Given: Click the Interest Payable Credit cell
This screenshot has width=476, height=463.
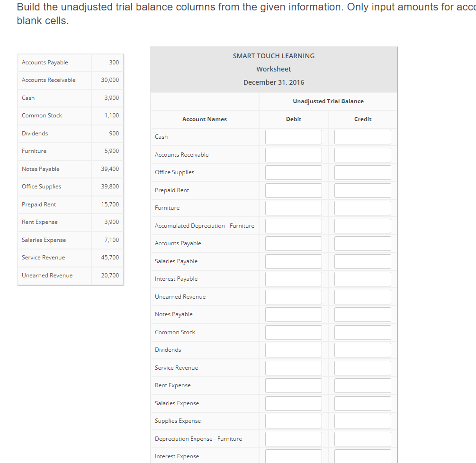Looking at the screenshot, I should pyautogui.click(x=362, y=279).
